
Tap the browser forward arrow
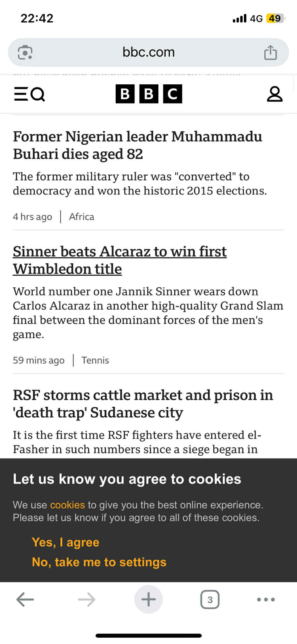(86, 599)
